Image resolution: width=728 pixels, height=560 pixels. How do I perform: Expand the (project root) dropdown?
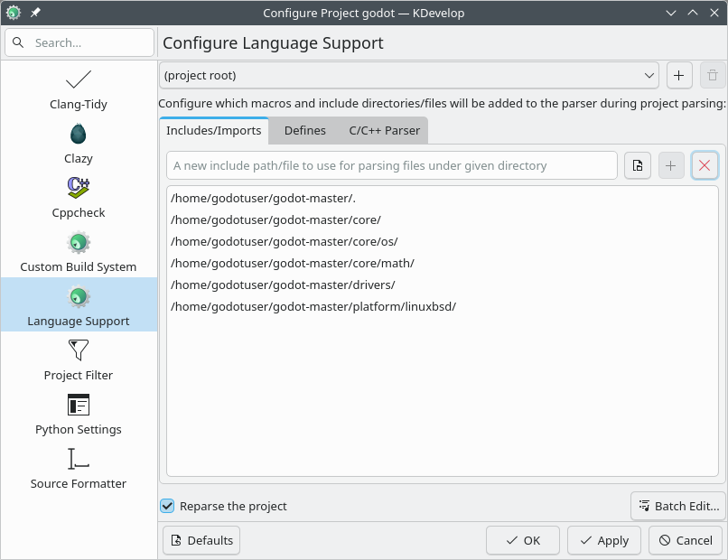click(x=409, y=76)
